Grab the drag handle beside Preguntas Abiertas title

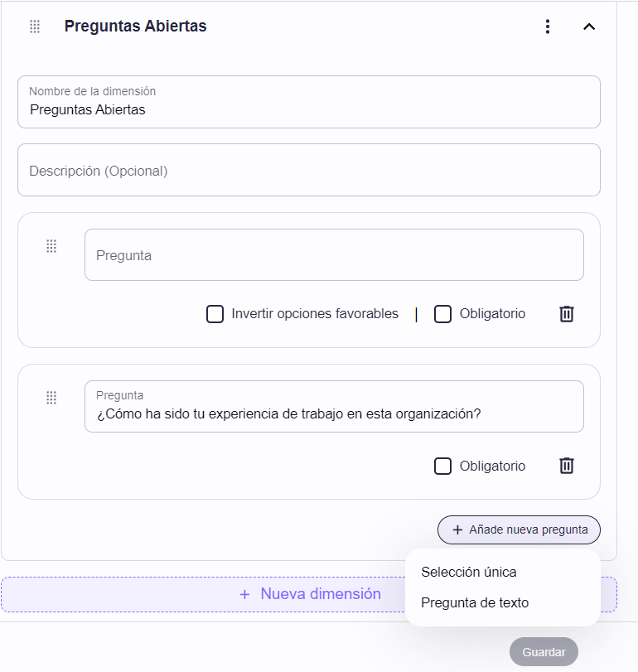coord(35,27)
